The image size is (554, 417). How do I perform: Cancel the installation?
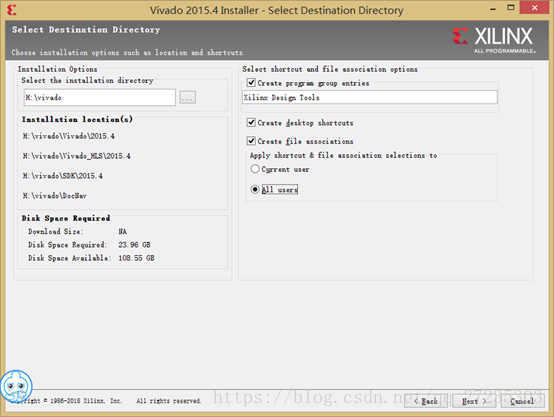click(x=523, y=401)
